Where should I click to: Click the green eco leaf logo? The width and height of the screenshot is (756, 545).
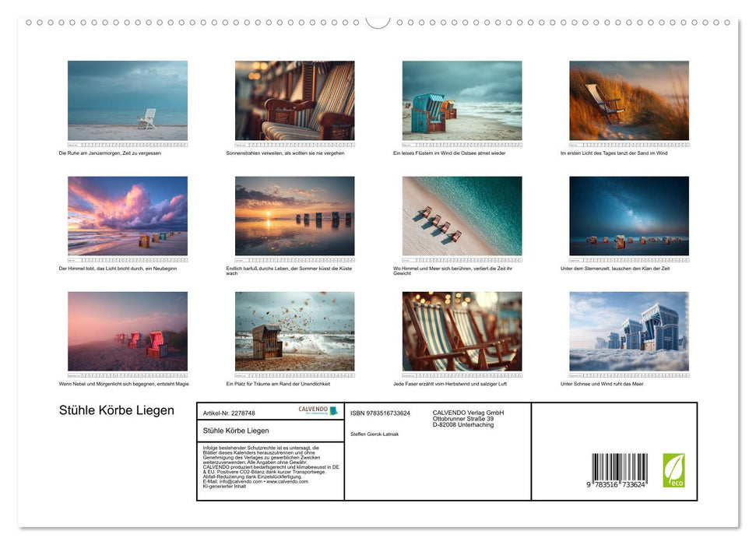[673, 470]
